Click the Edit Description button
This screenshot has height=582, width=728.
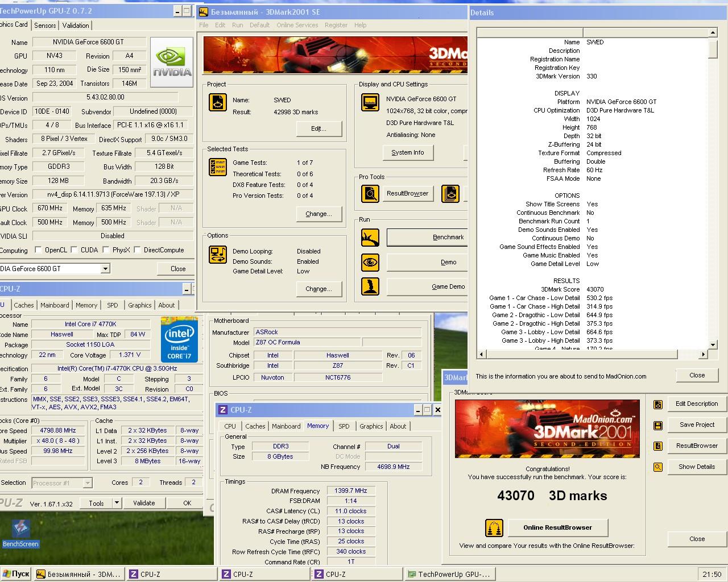click(697, 404)
